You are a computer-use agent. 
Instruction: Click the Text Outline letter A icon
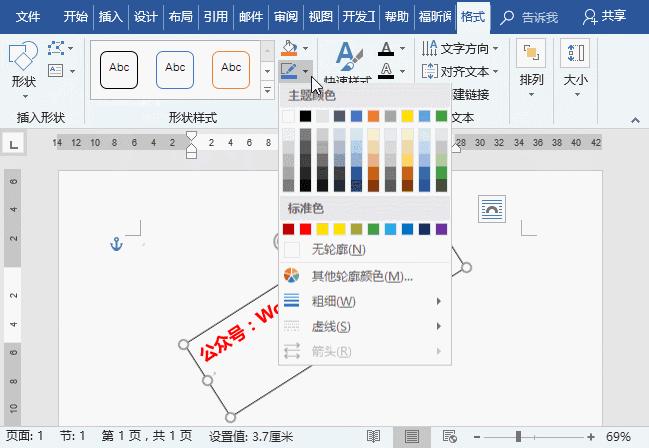[x=386, y=71]
